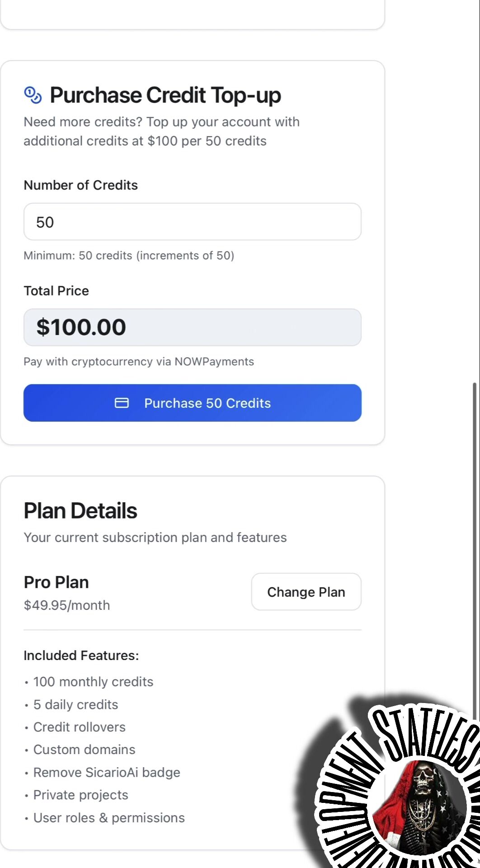Click the $100.00 Total Price field
Image resolution: width=480 pixels, height=868 pixels.
pos(192,327)
